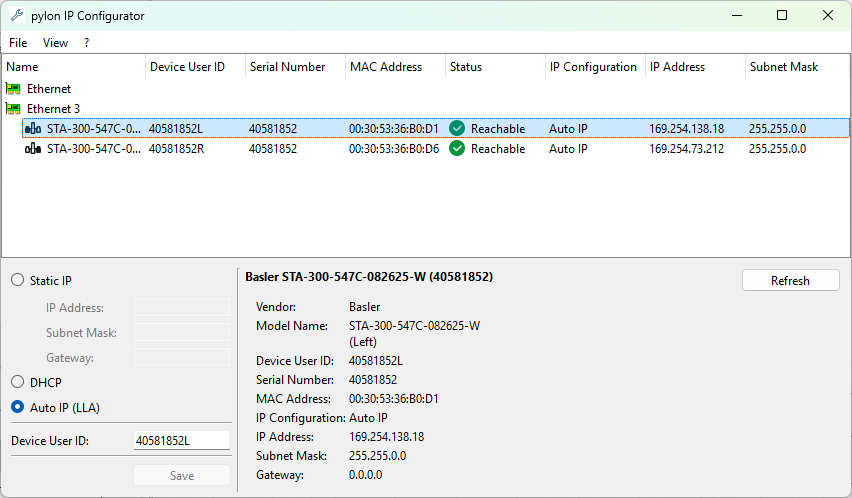Sort by IP Configuration column header
This screenshot has height=498, width=852.
point(596,67)
